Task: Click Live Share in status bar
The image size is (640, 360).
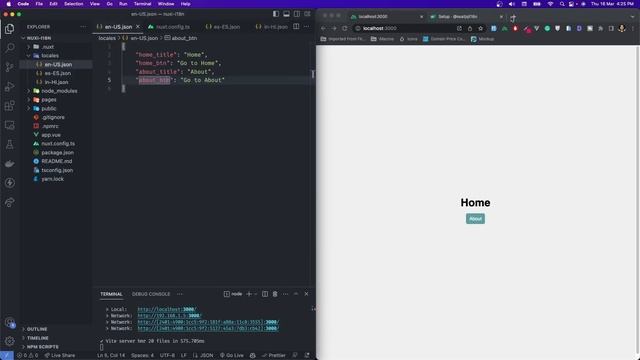Action: point(60,356)
